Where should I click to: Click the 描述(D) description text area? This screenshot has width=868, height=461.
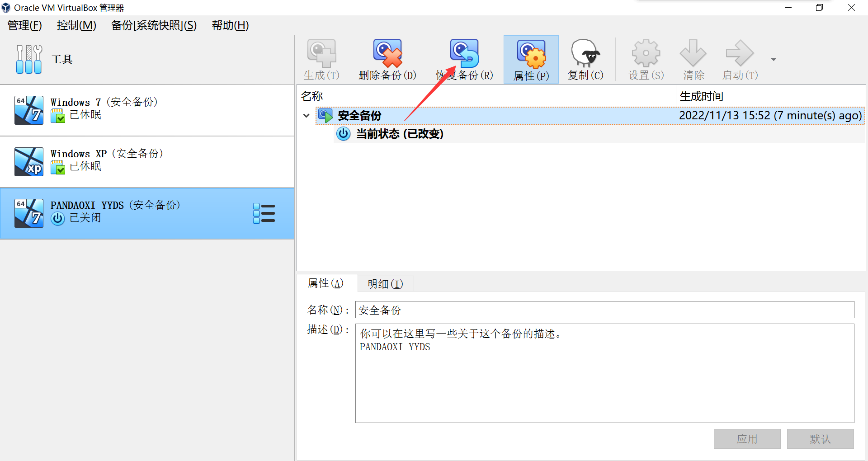(x=605, y=373)
